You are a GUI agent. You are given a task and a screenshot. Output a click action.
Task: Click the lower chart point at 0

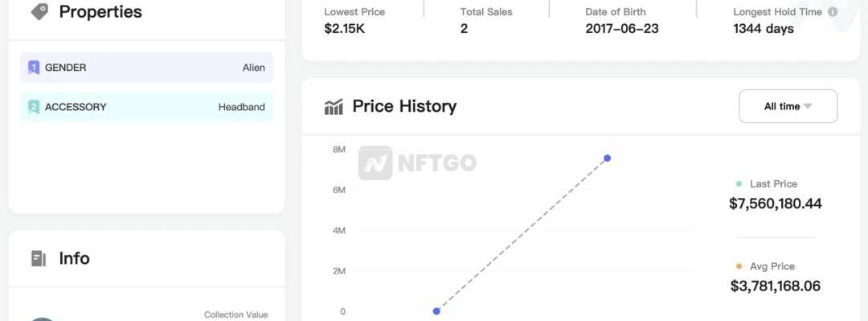pos(436,311)
